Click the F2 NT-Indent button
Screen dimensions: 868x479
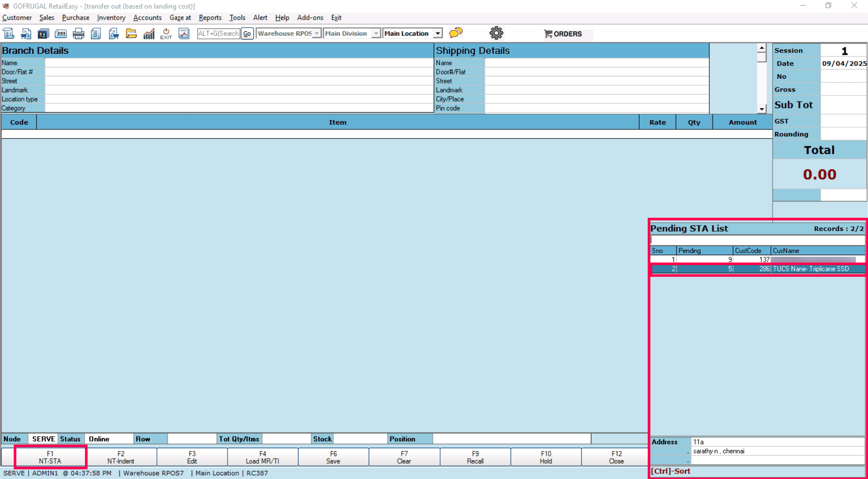pos(121,457)
